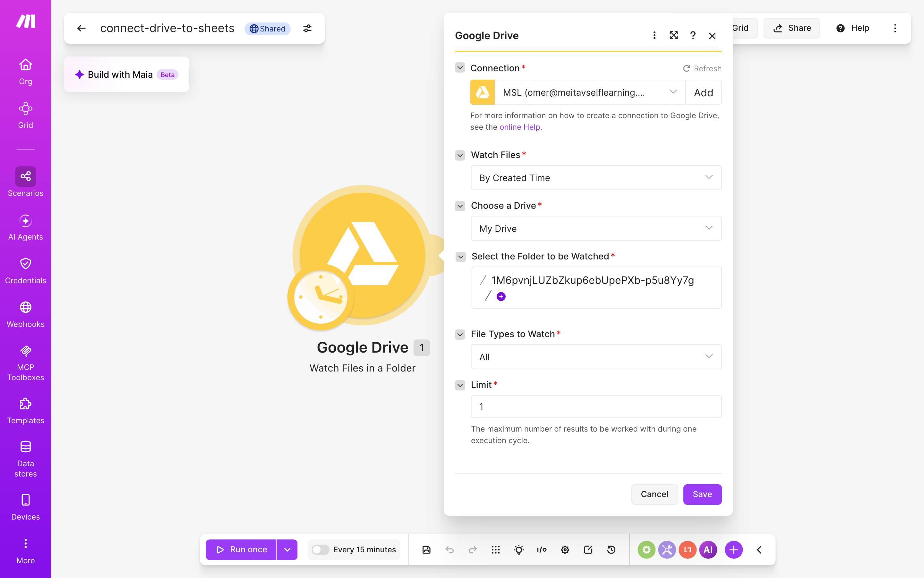Open the previous versions history icon

pos(611,550)
